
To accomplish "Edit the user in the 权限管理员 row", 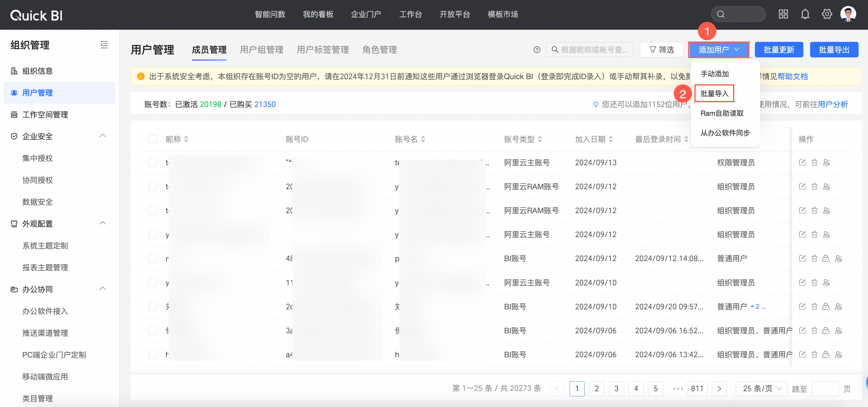I will 802,162.
